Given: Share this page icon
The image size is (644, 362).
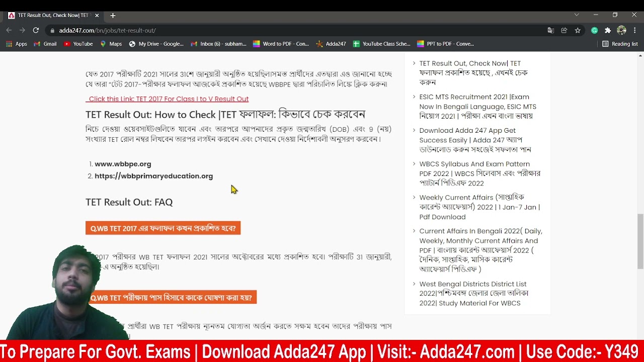Looking at the screenshot, I should point(564,31).
